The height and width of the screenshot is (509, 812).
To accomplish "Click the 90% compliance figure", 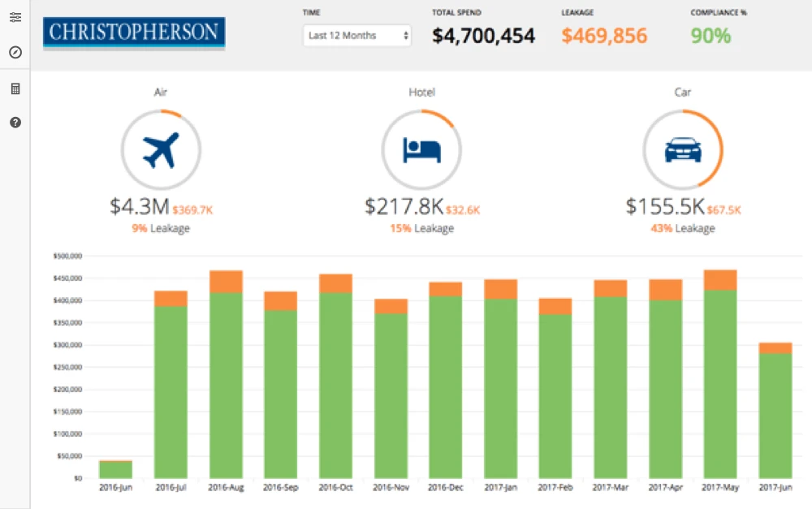I will pos(710,36).
